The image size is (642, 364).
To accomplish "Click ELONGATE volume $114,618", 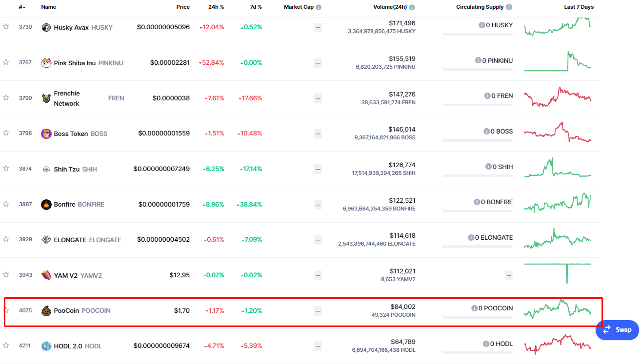I will 402,235.
